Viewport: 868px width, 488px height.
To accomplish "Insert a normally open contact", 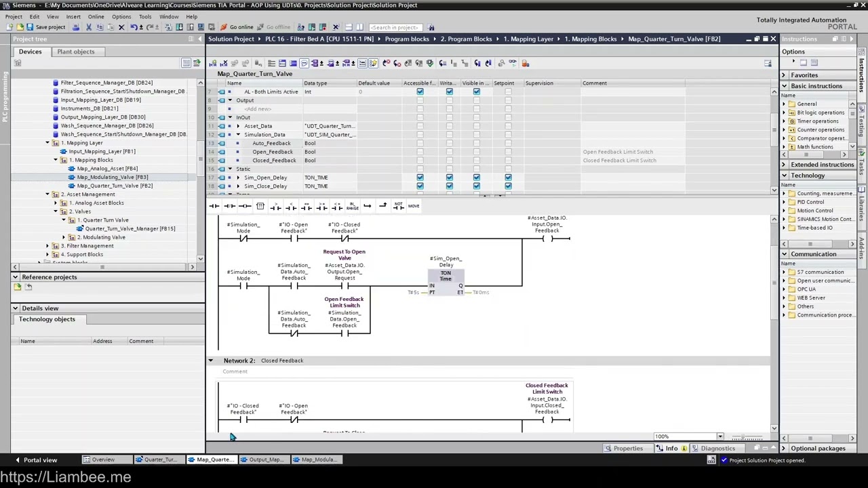I will 214,206.
